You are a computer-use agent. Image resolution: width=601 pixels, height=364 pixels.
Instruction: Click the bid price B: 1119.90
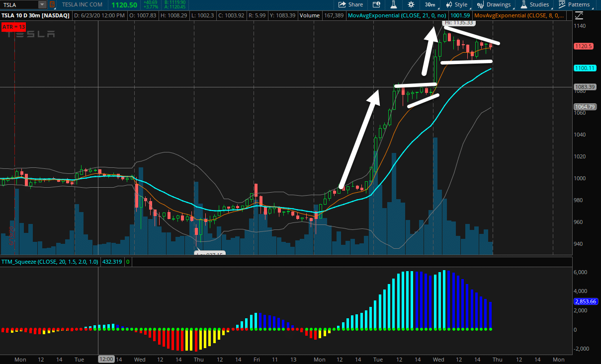(175, 2)
